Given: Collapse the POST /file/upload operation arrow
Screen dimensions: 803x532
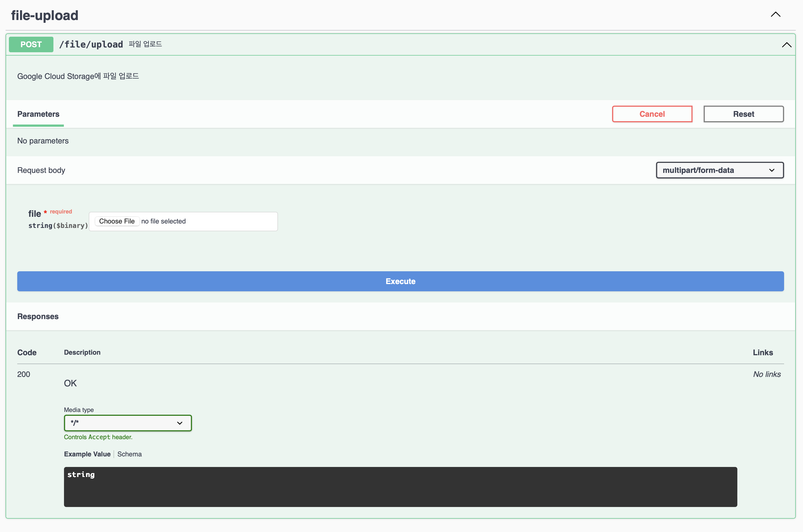Looking at the screenshot, I should [x=786, y=45].
